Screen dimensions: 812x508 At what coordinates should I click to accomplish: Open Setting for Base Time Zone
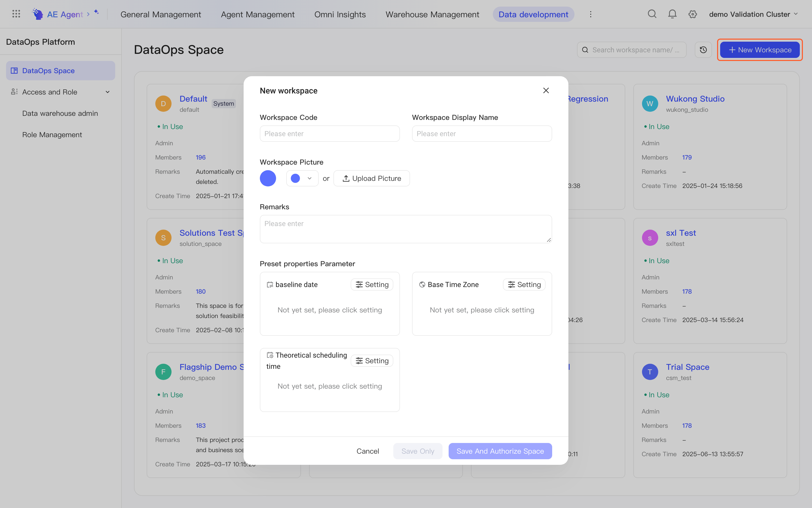[x=524, y=284]
